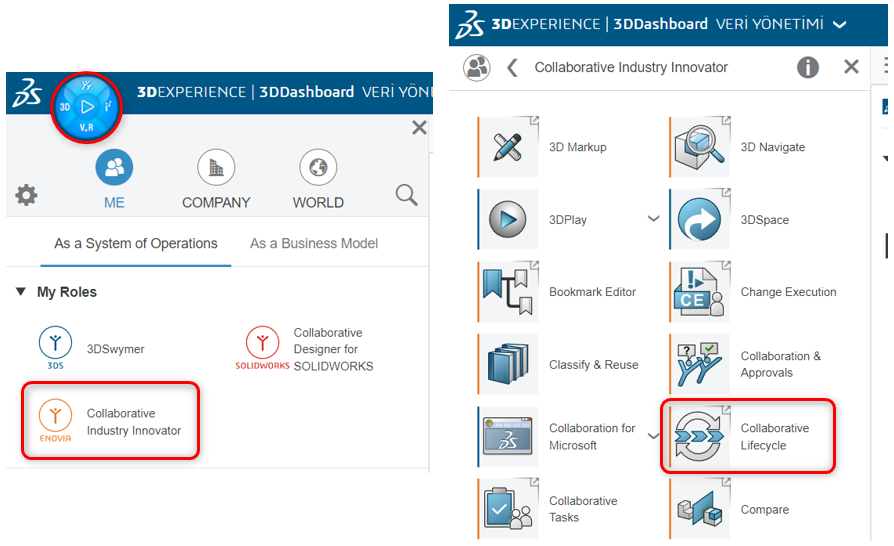The height and width of the screenshot is (546, 894).
Task: Open Collaborative Designer for SOLIDWORKS role
Action: click(x=304, y=349)
